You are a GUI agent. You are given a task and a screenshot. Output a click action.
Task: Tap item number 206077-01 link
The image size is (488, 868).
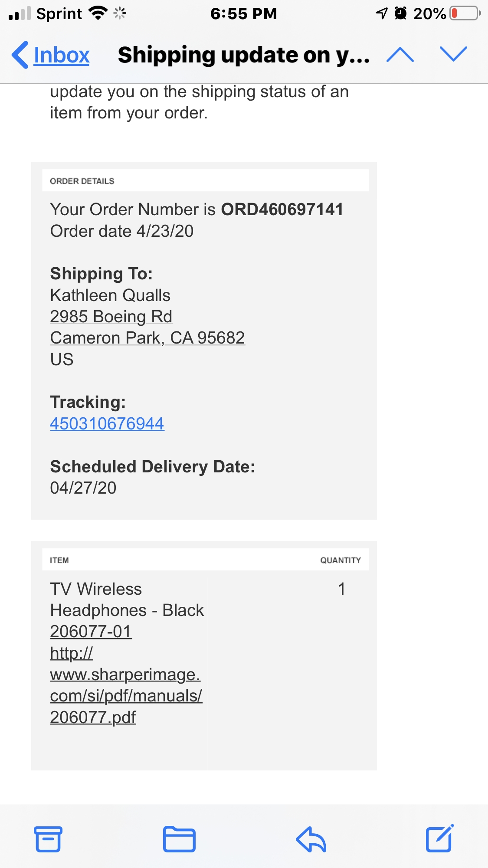[91, 632]
